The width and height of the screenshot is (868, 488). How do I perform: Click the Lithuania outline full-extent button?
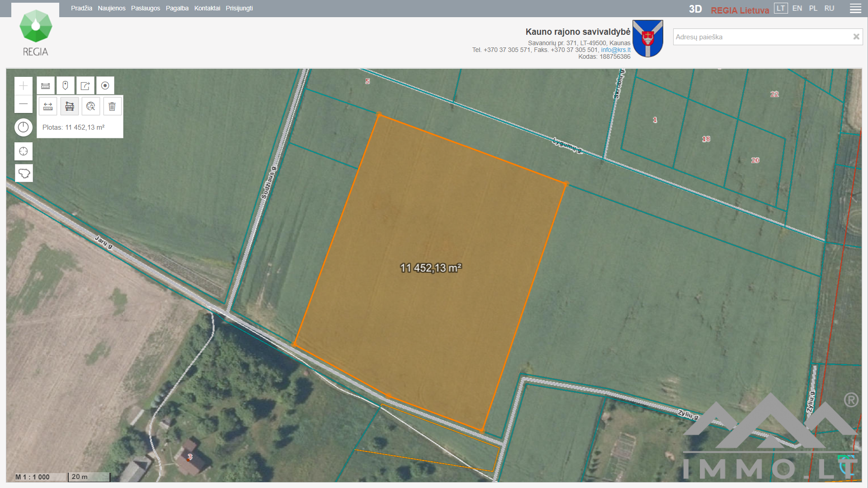pos(24,173)
